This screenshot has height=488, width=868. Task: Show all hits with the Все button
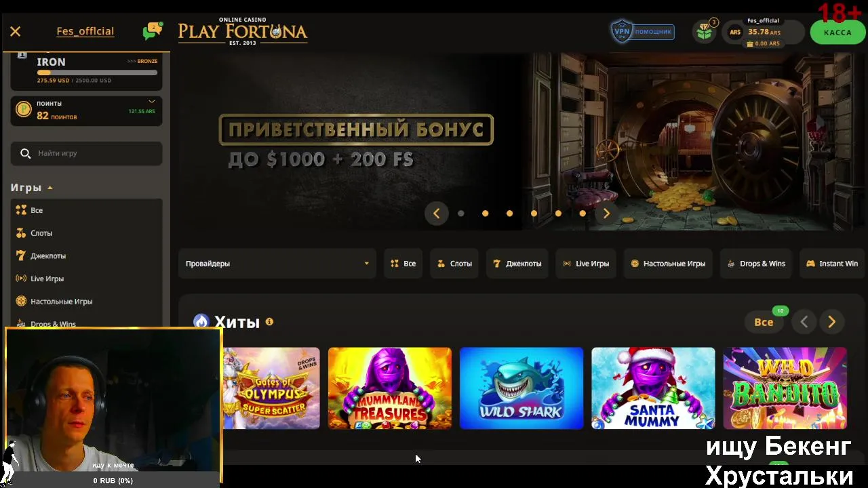click(x=764, y=322)
